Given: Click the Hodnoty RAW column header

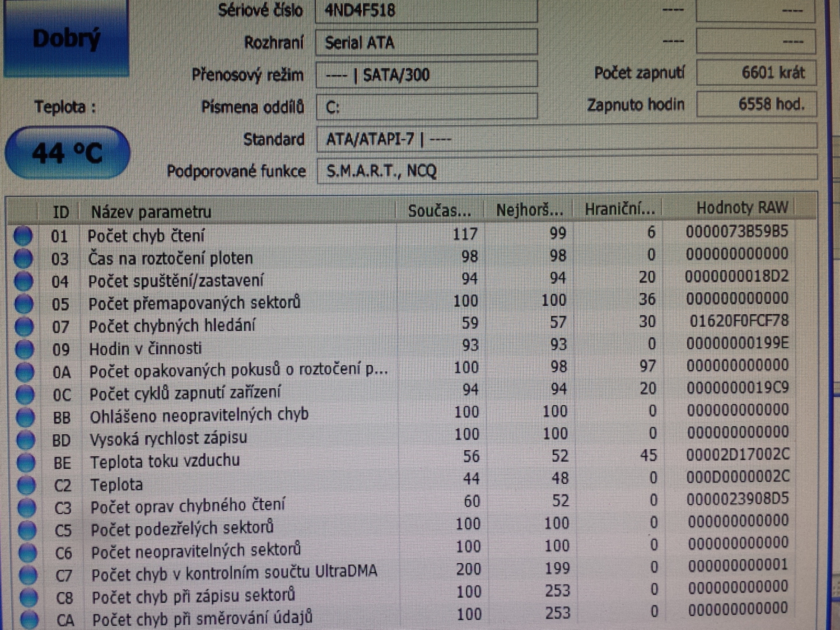Looking at the screenshot, I should pos(742,208).
